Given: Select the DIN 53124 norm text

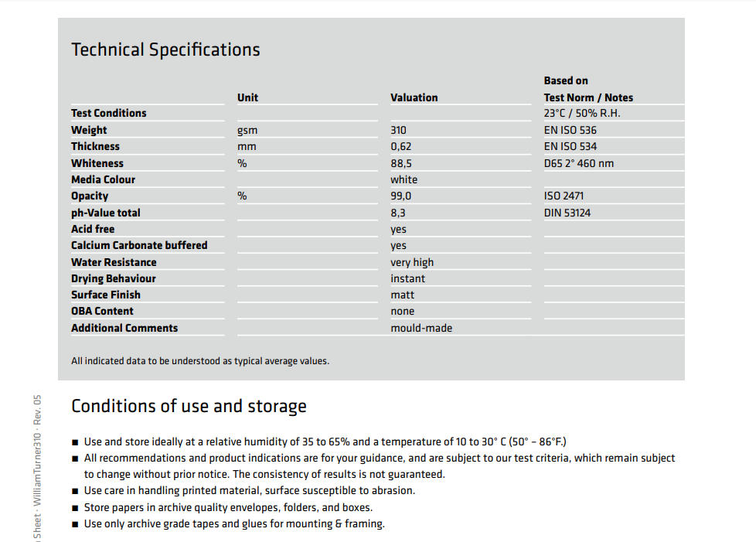Looking at the screenshot, I should click(x=567, y=213).
